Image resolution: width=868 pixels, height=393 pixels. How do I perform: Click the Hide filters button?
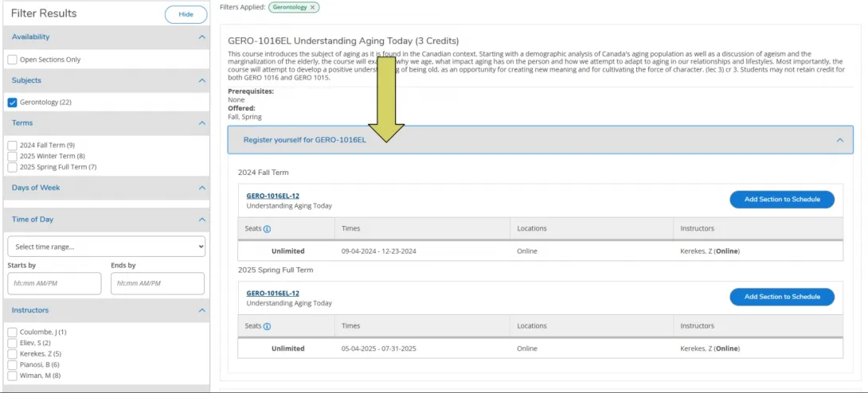(185, 14)
